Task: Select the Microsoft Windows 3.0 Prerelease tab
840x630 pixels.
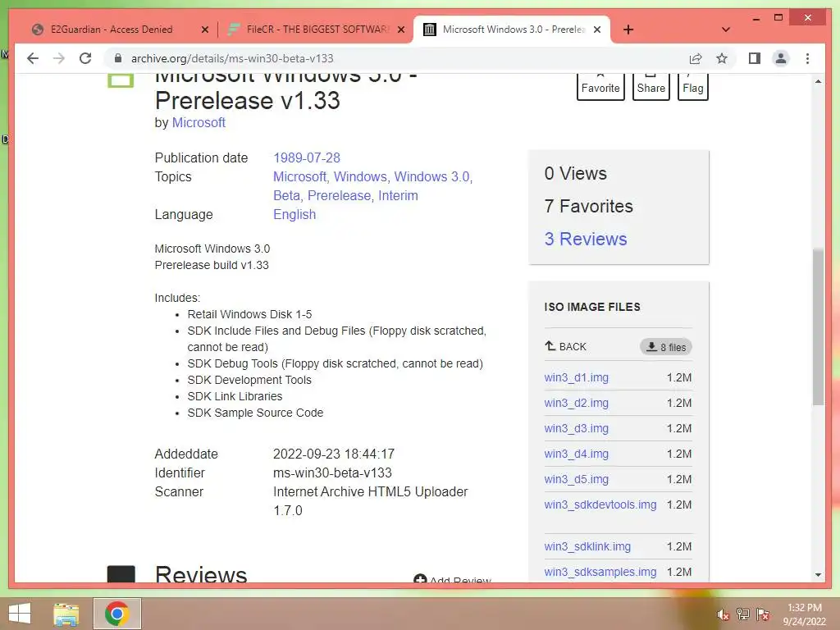Action: tap(512, 30)
